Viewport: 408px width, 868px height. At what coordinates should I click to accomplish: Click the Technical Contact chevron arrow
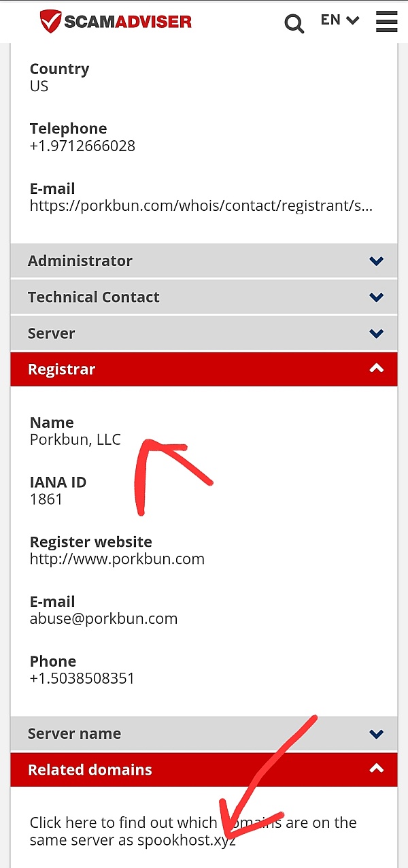[376, 297]
